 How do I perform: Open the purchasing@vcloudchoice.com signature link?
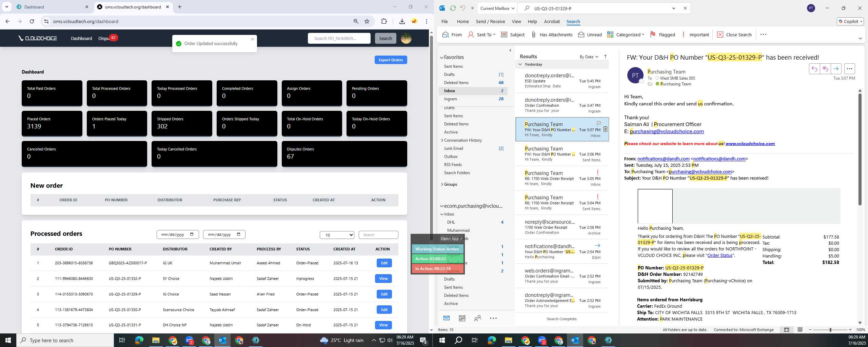pos(667,131)
